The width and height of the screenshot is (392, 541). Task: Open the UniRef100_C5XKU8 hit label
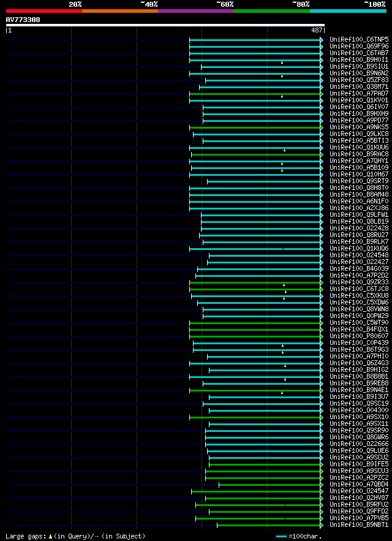click(359, 296)
